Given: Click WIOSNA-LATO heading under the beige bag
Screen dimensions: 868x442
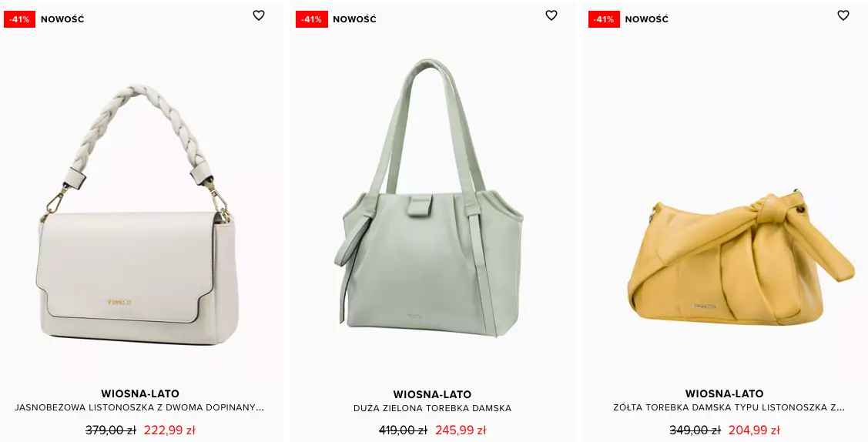Looking at the screenshot, I should click(x=140, y=393).
